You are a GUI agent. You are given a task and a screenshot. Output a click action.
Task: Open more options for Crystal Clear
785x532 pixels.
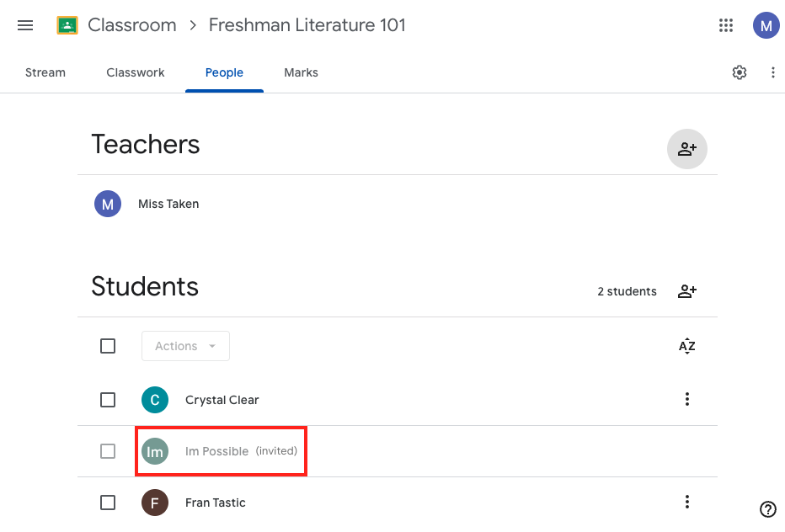687,399
